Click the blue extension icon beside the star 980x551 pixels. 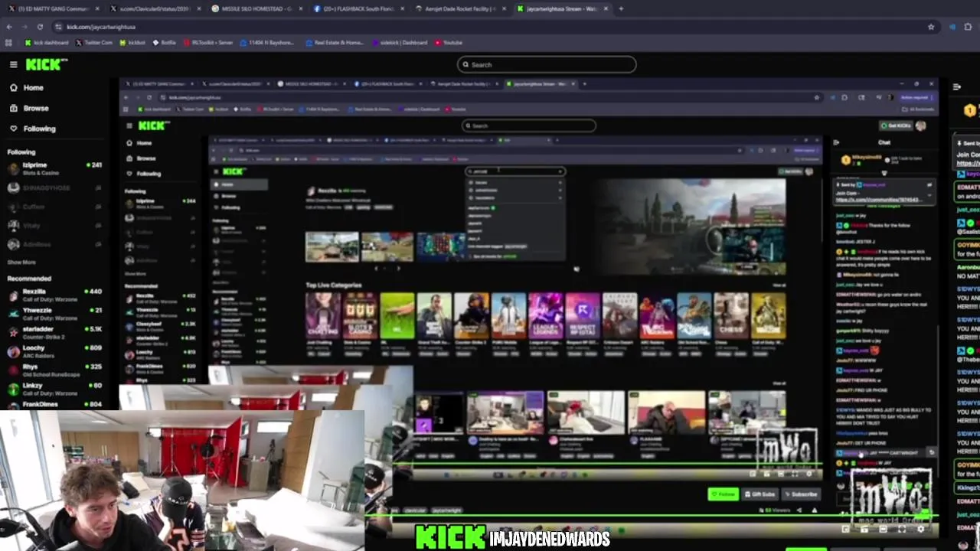pos(952,27)
